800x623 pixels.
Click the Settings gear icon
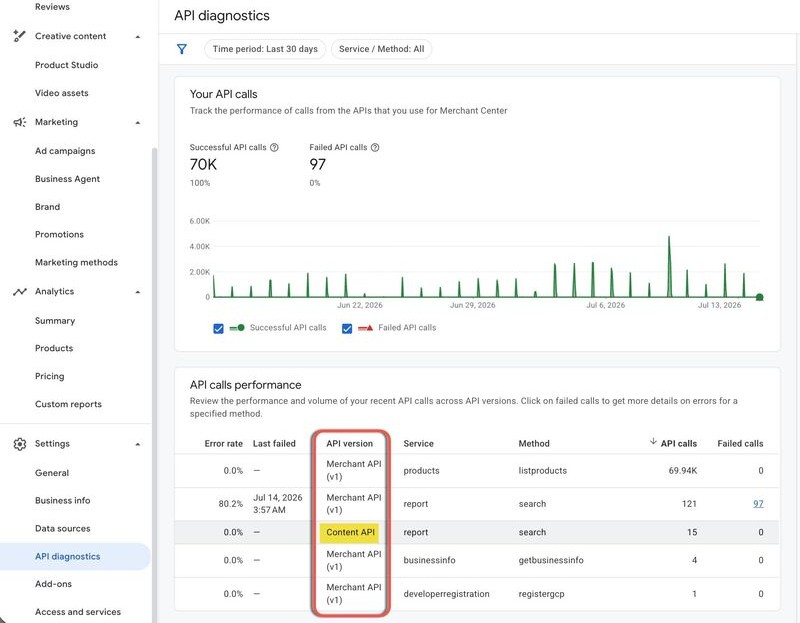click(19, 444)
